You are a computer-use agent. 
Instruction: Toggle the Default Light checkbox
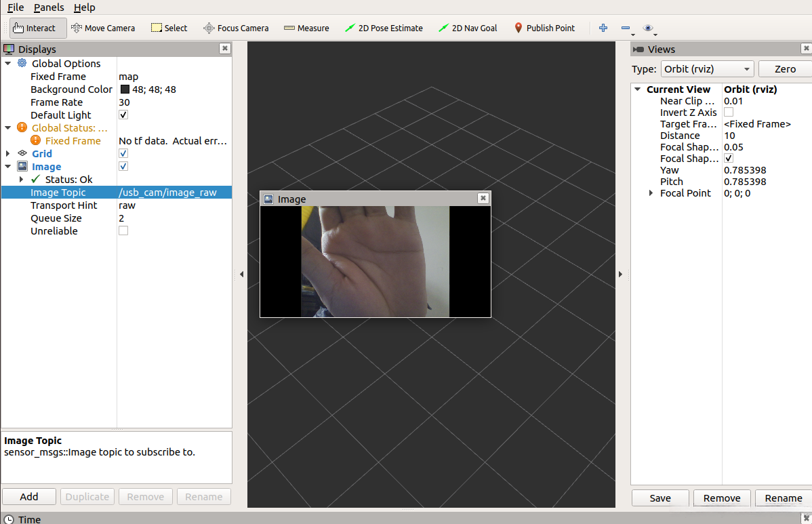123,115
